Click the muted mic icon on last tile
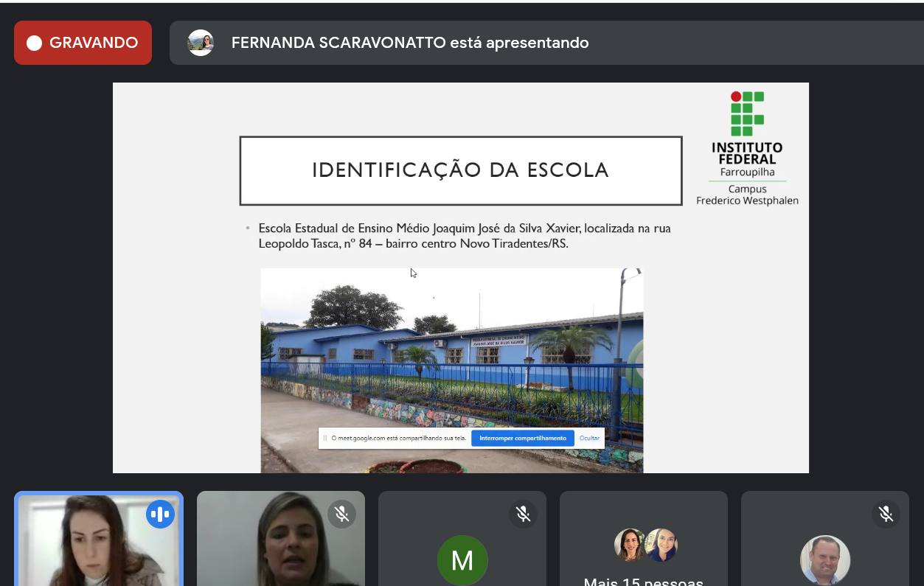This screenshot has width=924, height=586. click(886, 514)
